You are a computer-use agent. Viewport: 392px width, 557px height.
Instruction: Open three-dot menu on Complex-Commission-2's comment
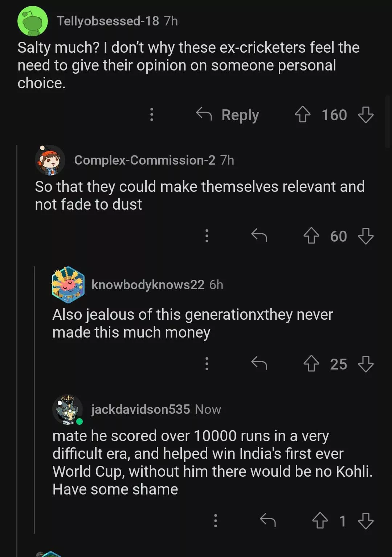click(x=207, y=236)
